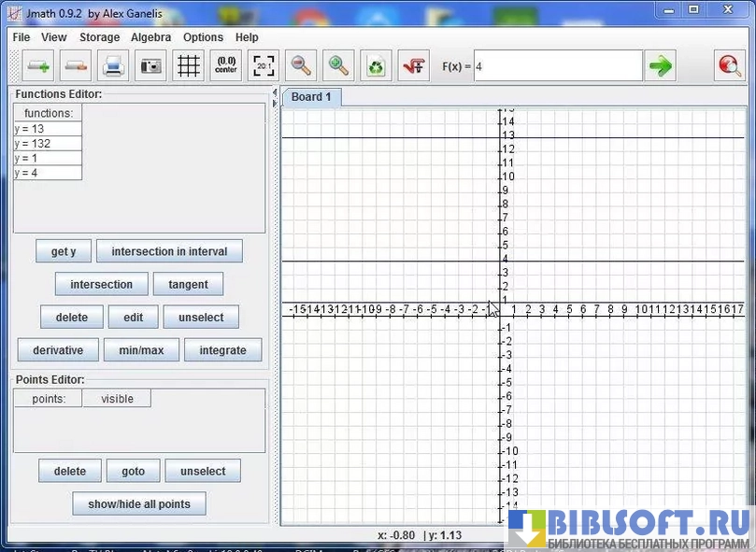Open the Options menu
The height and width of the screenshot is (552, 756).
coord(203,37)
